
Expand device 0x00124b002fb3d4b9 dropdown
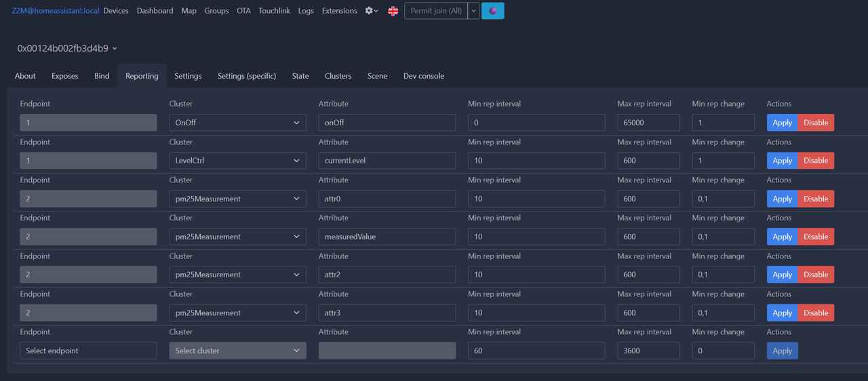[x=67, y=48]
